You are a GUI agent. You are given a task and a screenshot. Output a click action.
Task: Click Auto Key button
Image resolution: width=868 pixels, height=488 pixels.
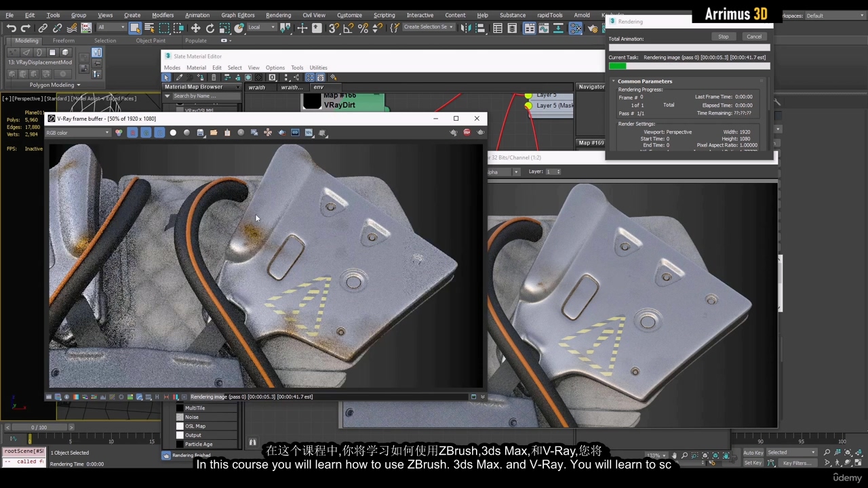coord(753,452)
